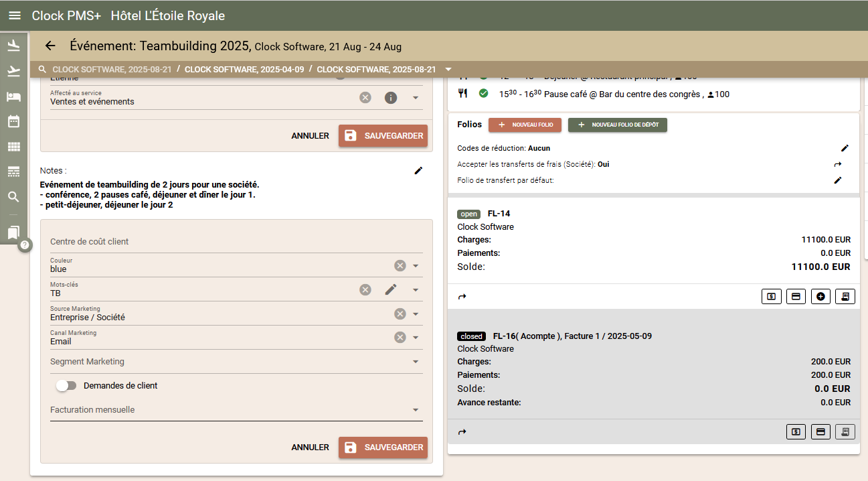Image resolution: width=868 pixels, height=481 pixels.
Task: Open the table layout icon in sidebar
Action: point(13,171)
